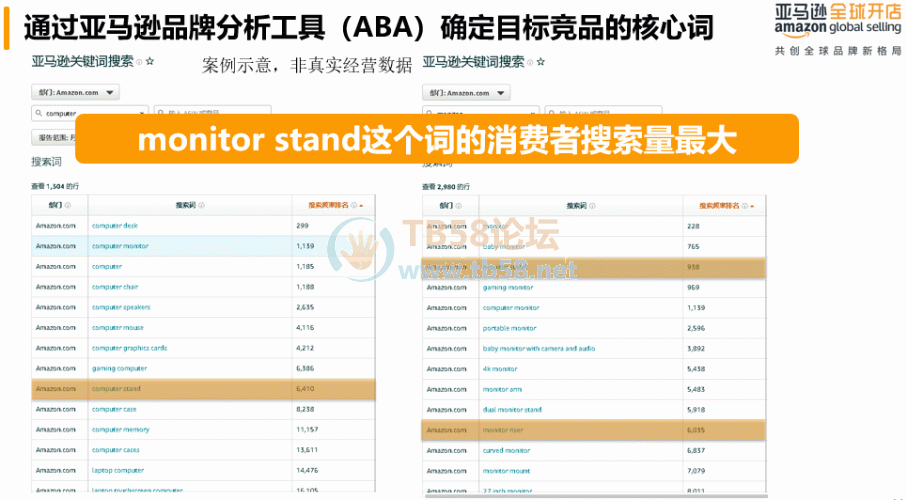Viewport: 907px width, 500px height.
Task: Select rank value 2,635 for computer speakers
Action: (305, 307)
